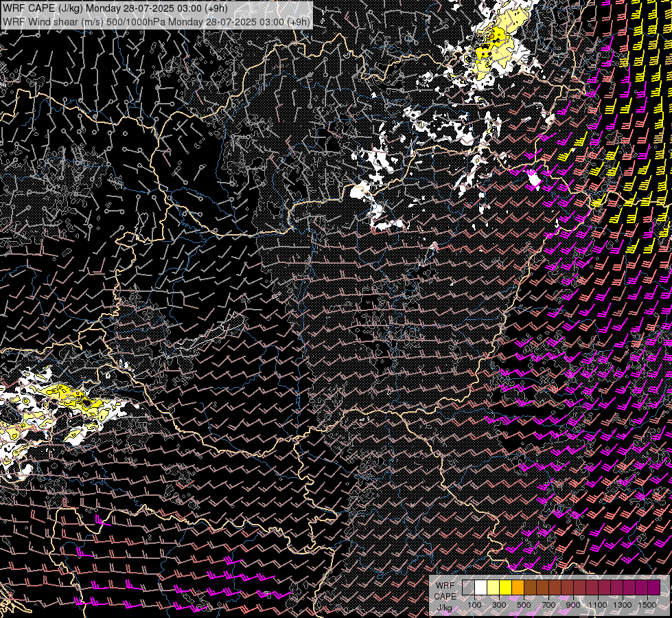Click the 700 legend value
The image size is (672, 618).
(548, 605)
